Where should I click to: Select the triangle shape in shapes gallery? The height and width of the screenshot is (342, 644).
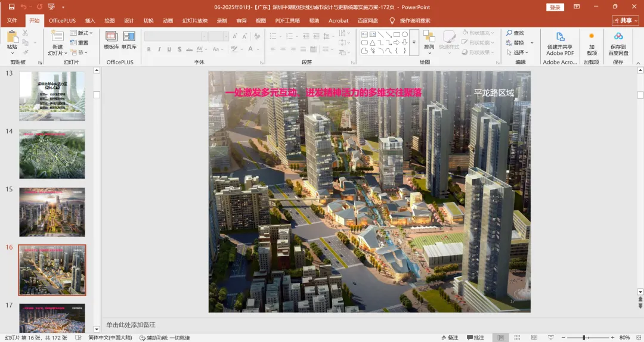[x=373, y=43]
